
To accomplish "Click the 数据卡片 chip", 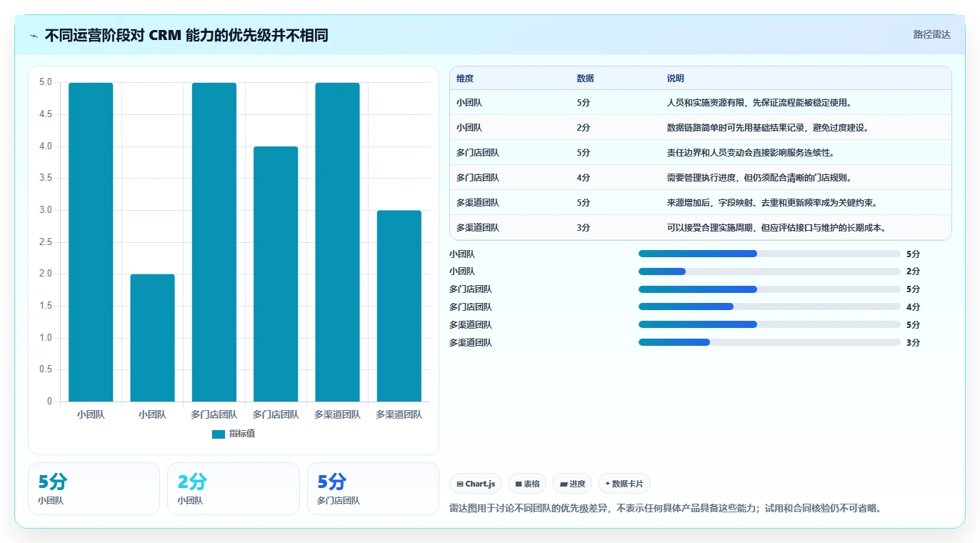I will tap(624, 484).
